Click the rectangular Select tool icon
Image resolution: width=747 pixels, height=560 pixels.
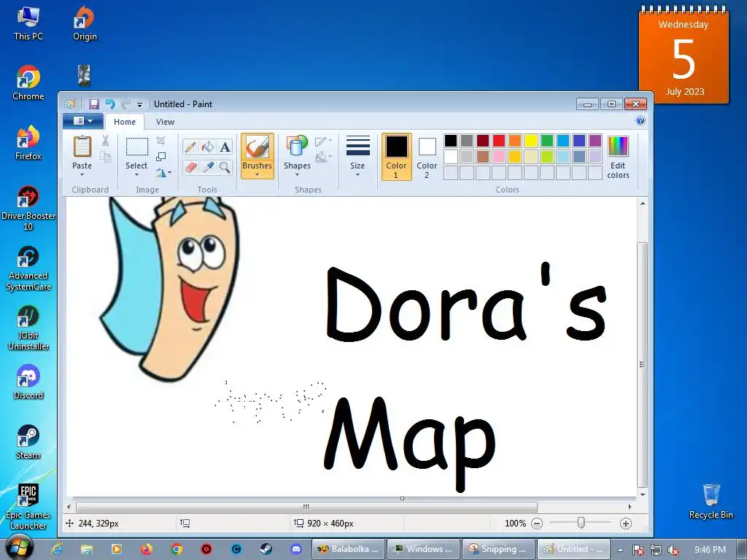click(136, 147)
